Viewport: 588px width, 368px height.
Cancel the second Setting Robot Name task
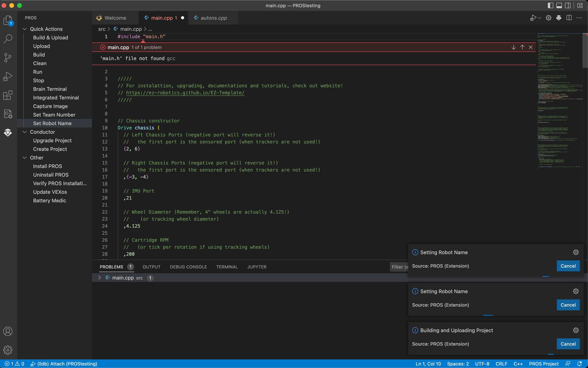(568, 305)
